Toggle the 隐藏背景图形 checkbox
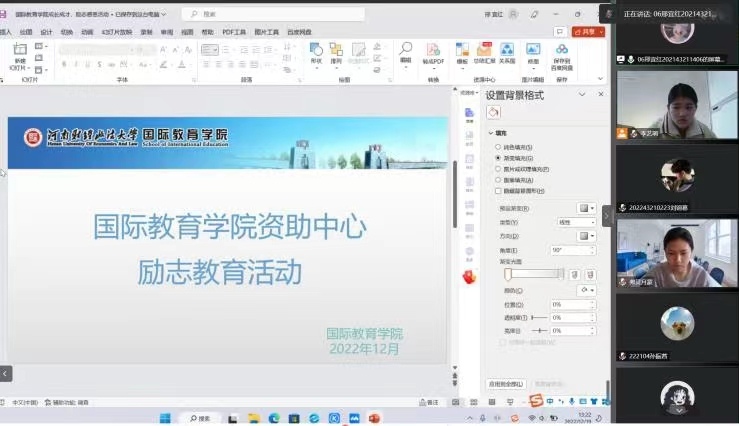The image size is (739, 426). 498,190
